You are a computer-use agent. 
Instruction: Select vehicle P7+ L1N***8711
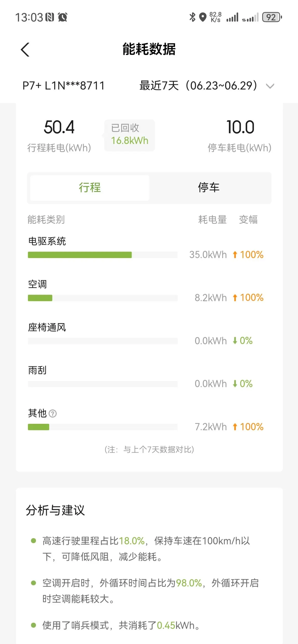click(63, 86)
